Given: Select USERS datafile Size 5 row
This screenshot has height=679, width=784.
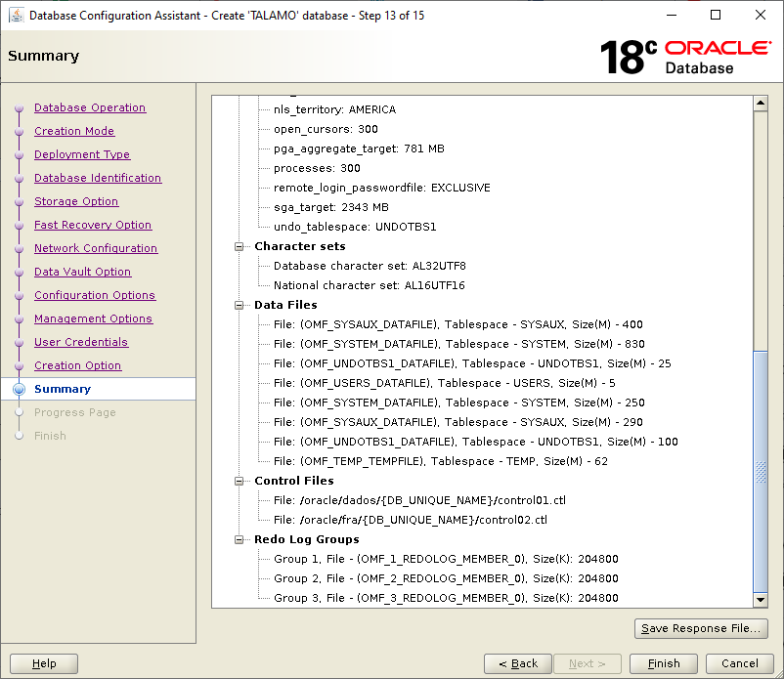Looking at the screenshot, I should pyautogui.click(x=445, y=383).
